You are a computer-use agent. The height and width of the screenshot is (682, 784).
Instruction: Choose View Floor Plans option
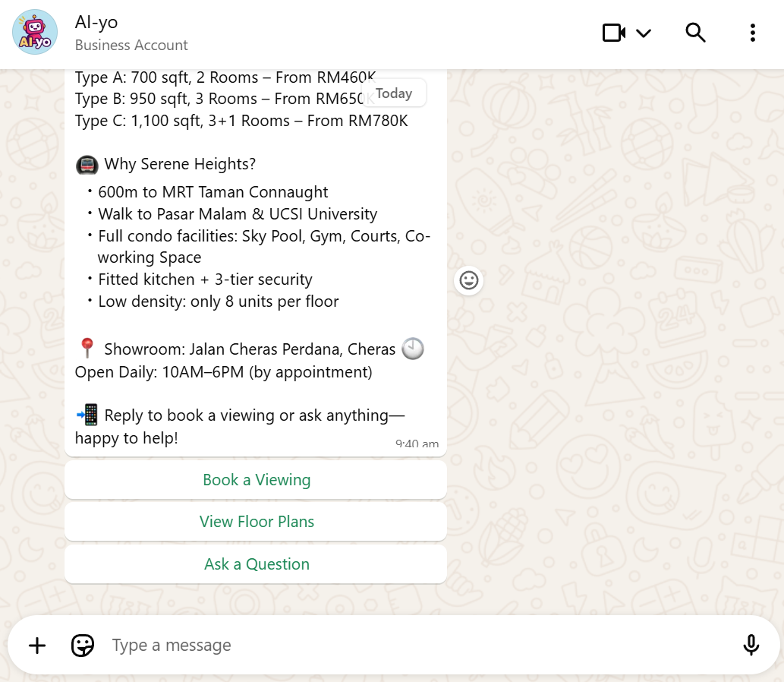click(257, 522)
